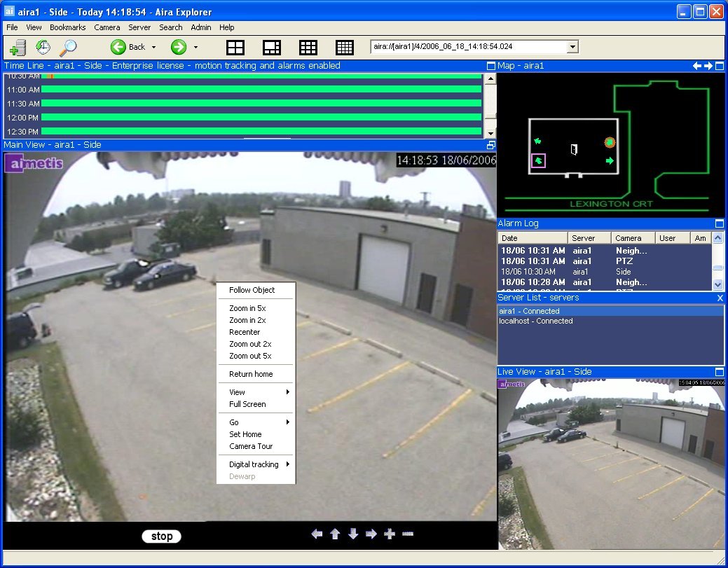Switch to the 2x2 camera grid layout

235,48
